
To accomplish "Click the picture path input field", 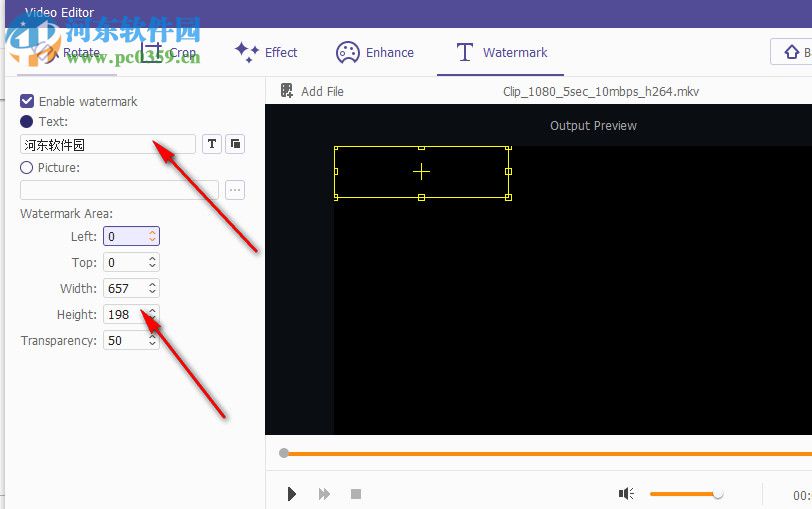I will (x=119, y=190).
